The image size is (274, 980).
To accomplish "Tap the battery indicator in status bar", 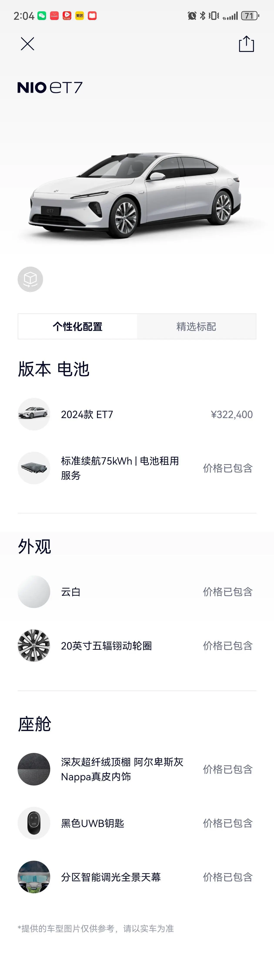I will pos(250,16).
